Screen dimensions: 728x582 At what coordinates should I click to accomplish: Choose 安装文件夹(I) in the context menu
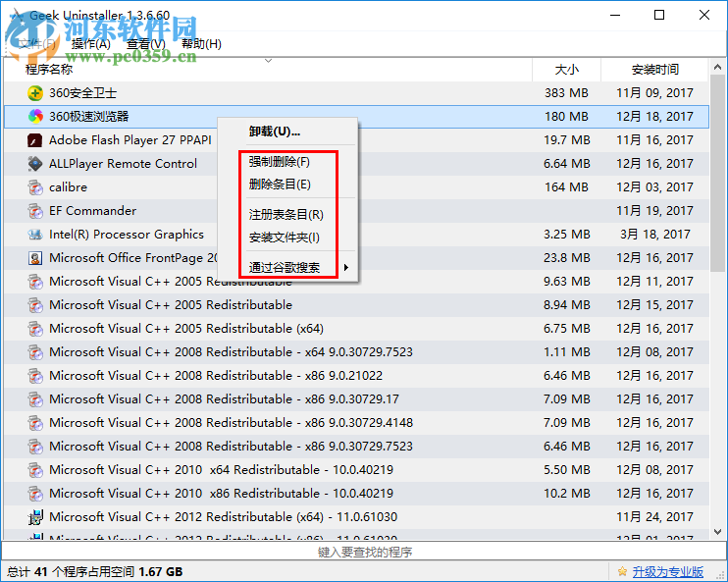click(x=285, y=238)
